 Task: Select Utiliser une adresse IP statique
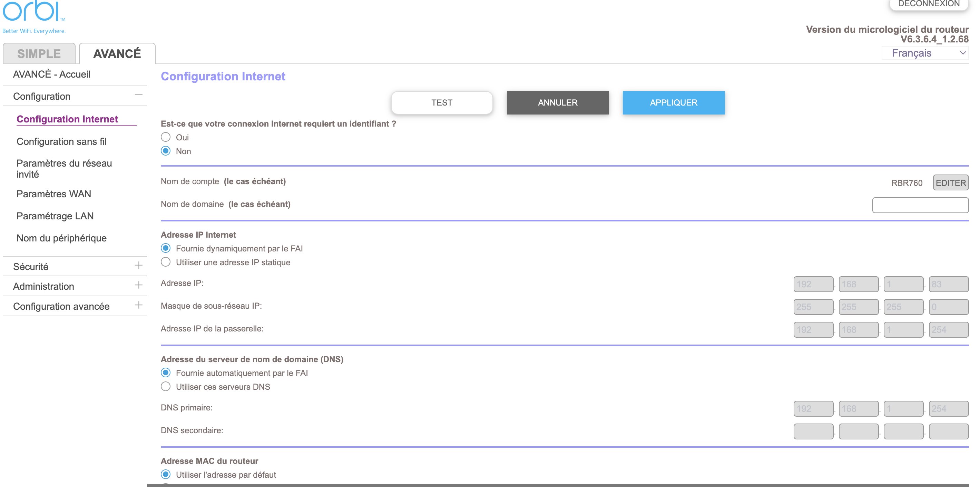pos(166,262)
